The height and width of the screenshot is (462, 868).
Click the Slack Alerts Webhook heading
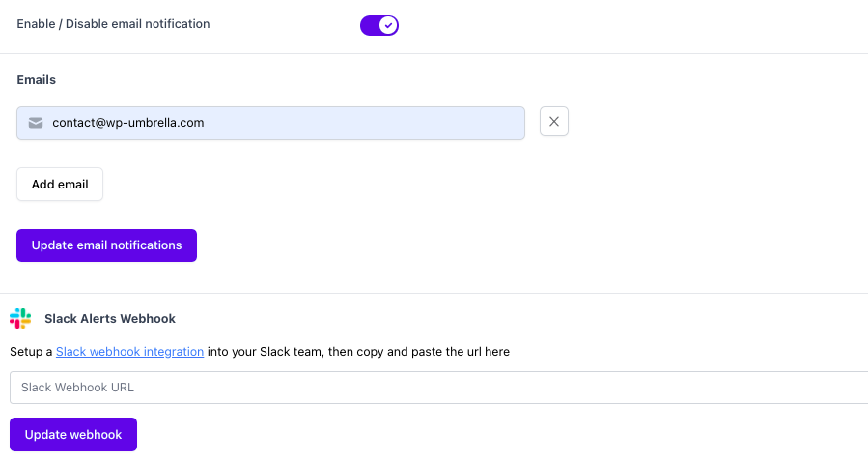point(110,319)
